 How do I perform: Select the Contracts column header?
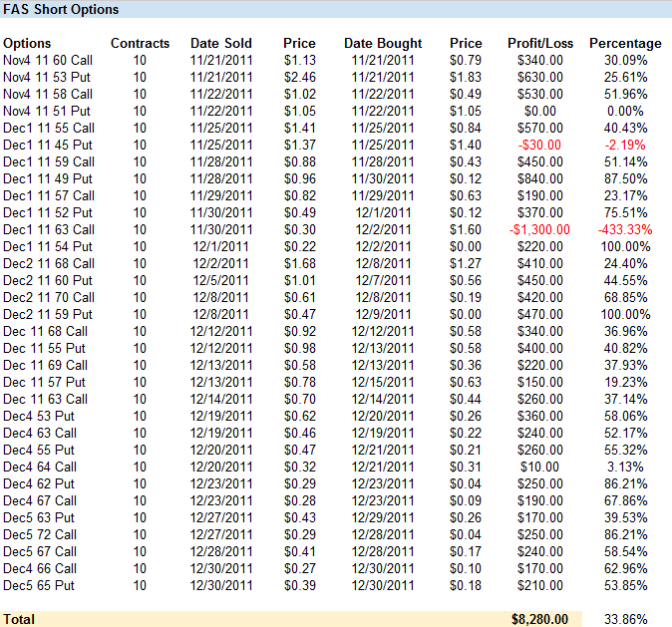140,43
